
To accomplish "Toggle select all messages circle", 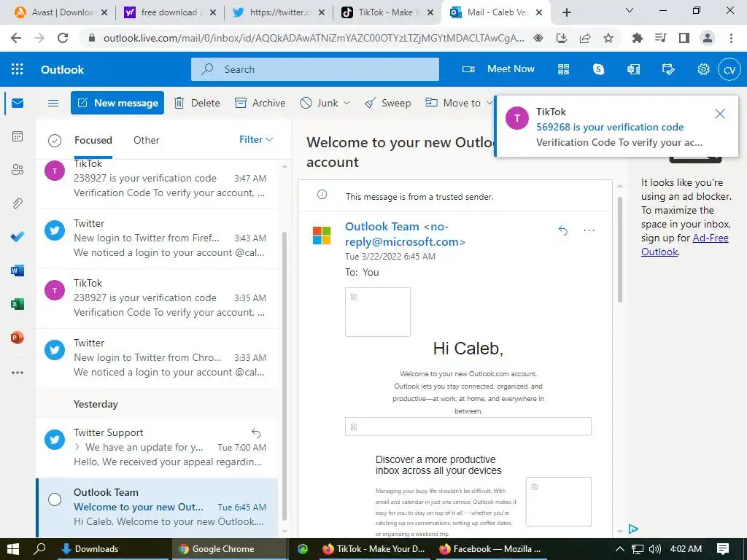I will click(x=55, y=141).
